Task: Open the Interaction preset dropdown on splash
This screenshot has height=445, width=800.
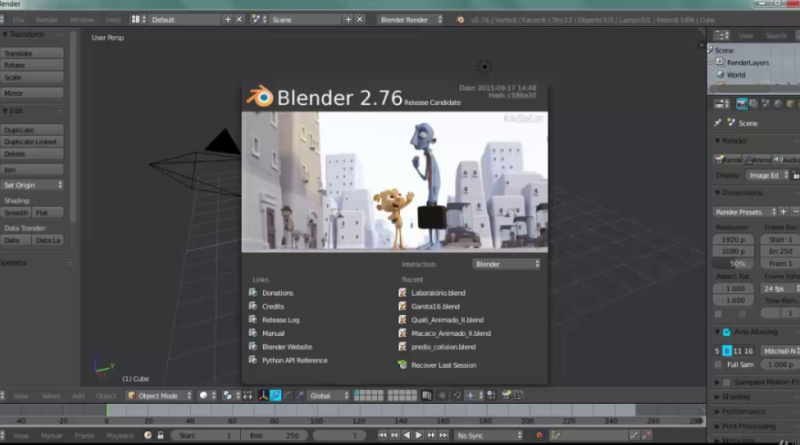Action: coord(507,264)
